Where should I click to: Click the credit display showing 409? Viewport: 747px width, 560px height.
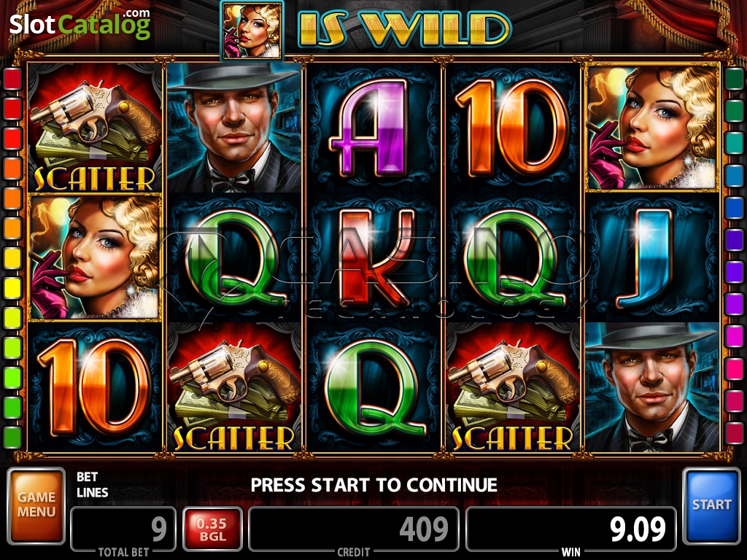point(354,529)
